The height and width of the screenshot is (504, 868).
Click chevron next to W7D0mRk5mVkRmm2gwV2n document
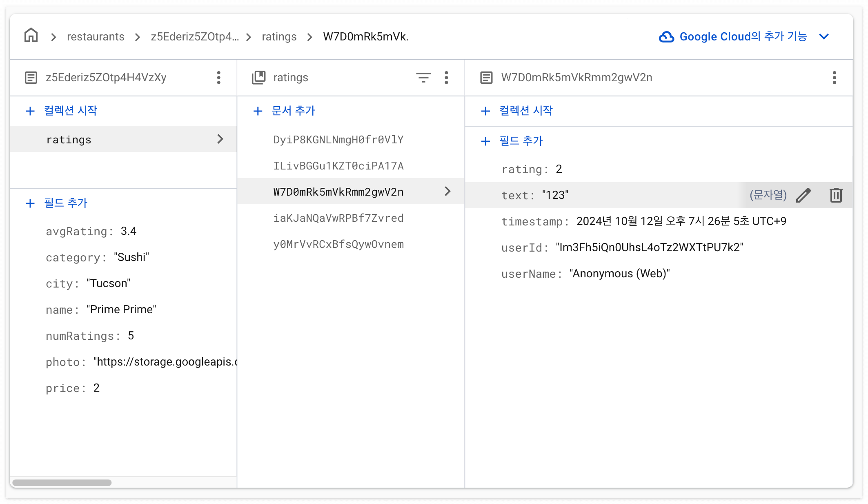(447, 192)
